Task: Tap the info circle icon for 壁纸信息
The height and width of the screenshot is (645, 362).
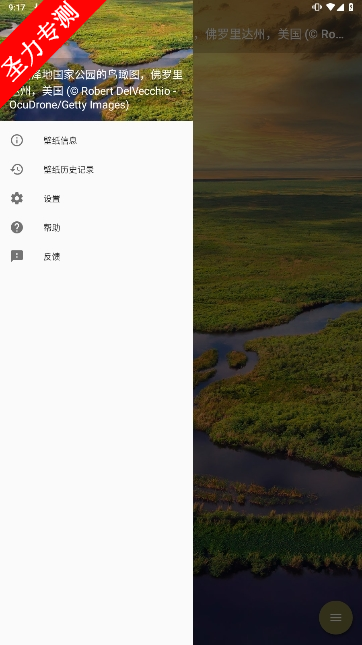Action: [17, 140]
